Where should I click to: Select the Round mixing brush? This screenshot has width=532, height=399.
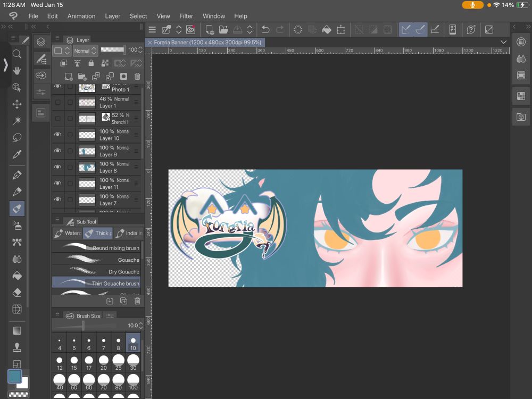96,248
